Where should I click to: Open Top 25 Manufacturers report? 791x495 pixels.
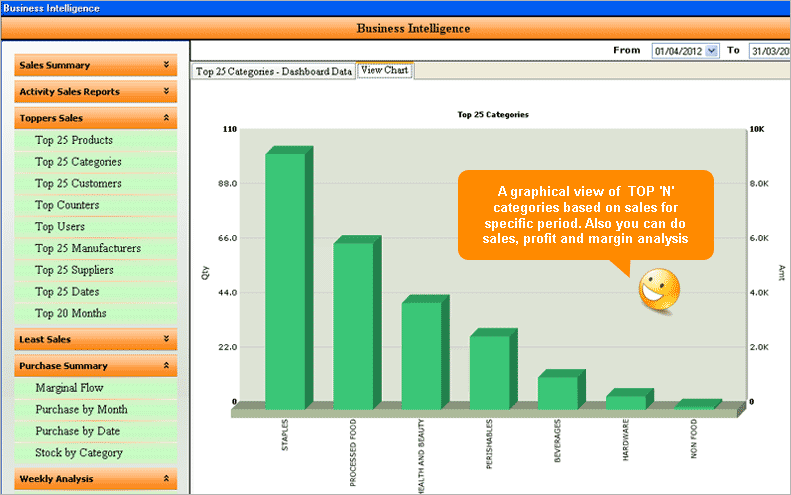[x=88, y=248]
